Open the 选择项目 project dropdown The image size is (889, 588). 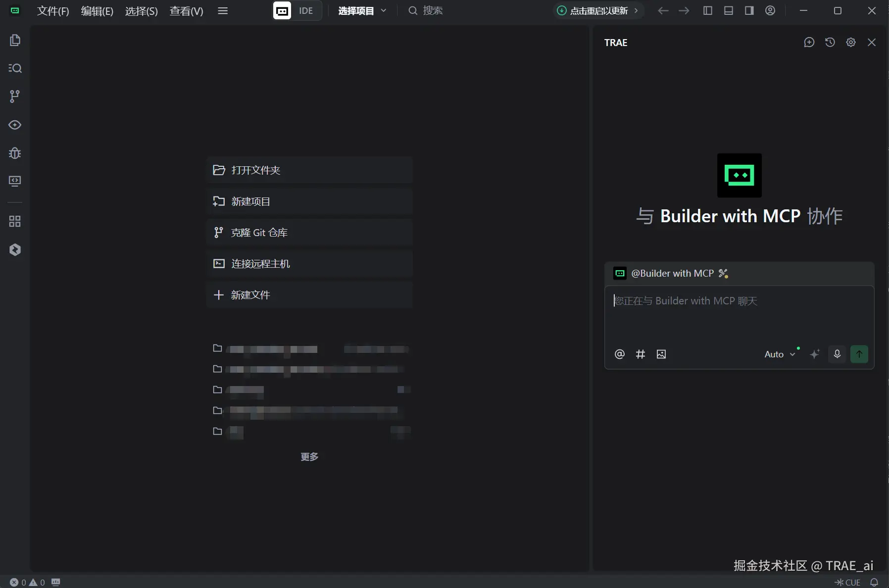[362, 11]
